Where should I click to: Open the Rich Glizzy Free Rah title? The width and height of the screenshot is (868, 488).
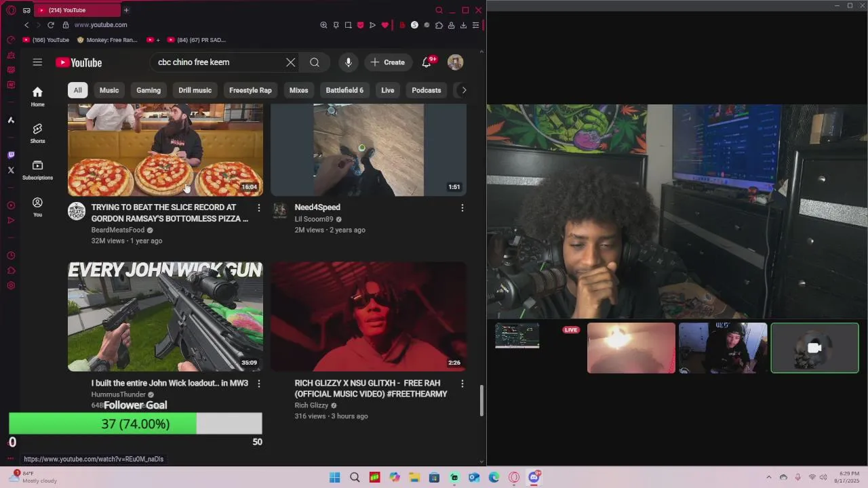(x=371, y=388)
